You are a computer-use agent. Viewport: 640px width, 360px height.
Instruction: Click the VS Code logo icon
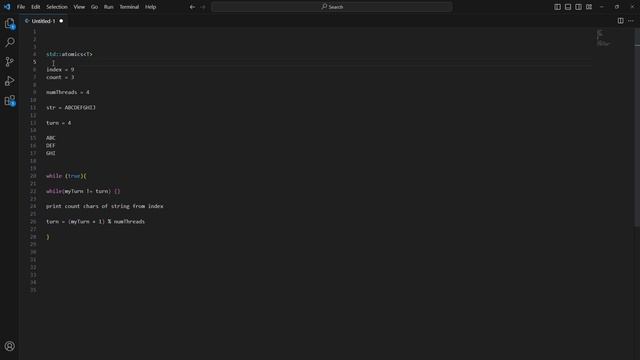coord(7,7)
